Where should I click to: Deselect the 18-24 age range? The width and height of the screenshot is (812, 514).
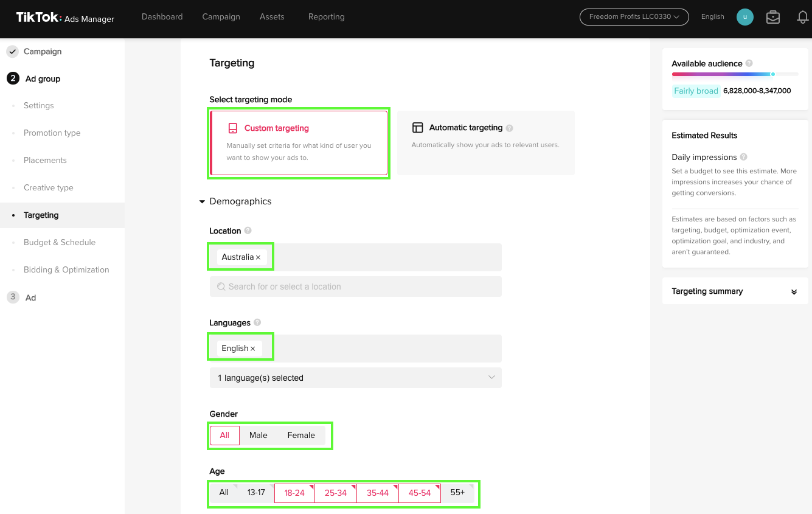(x=294, y=493)
